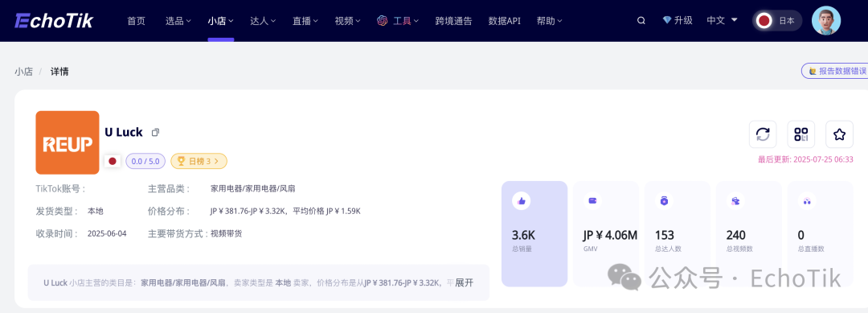Click the EchoTik logo
This screenshot has height=313, width=868.
coord(54,20)
